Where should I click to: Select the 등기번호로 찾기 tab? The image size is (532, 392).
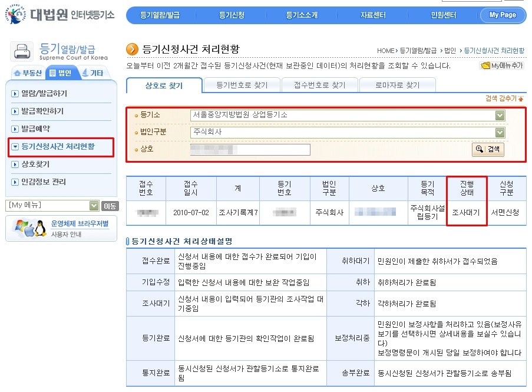242,85
